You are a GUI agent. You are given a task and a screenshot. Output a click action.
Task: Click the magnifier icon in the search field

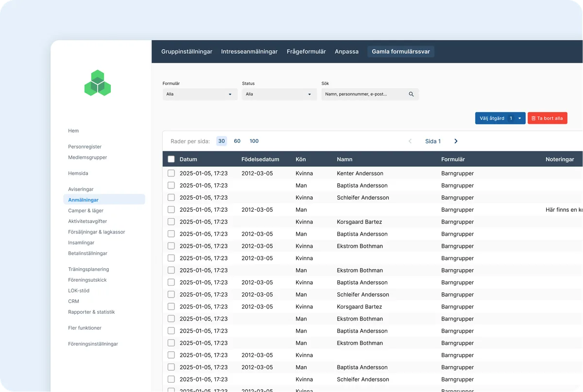coord(411,94)
